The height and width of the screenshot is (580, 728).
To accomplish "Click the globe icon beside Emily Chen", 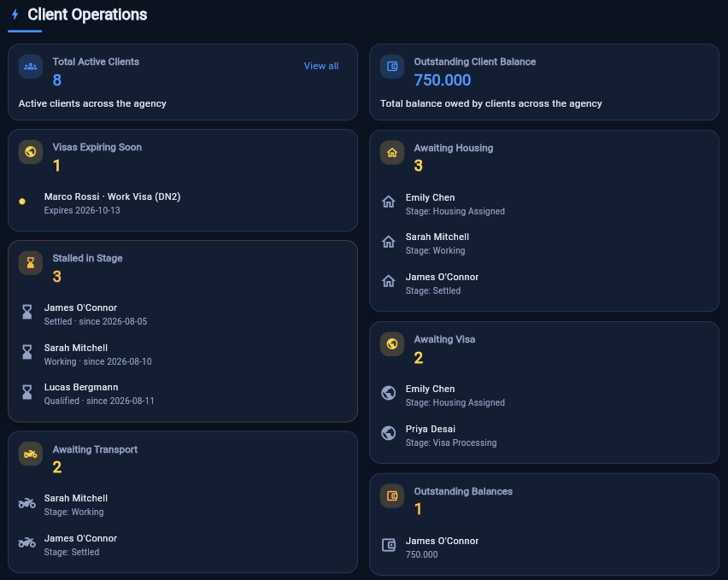I will tap(389, 393).
